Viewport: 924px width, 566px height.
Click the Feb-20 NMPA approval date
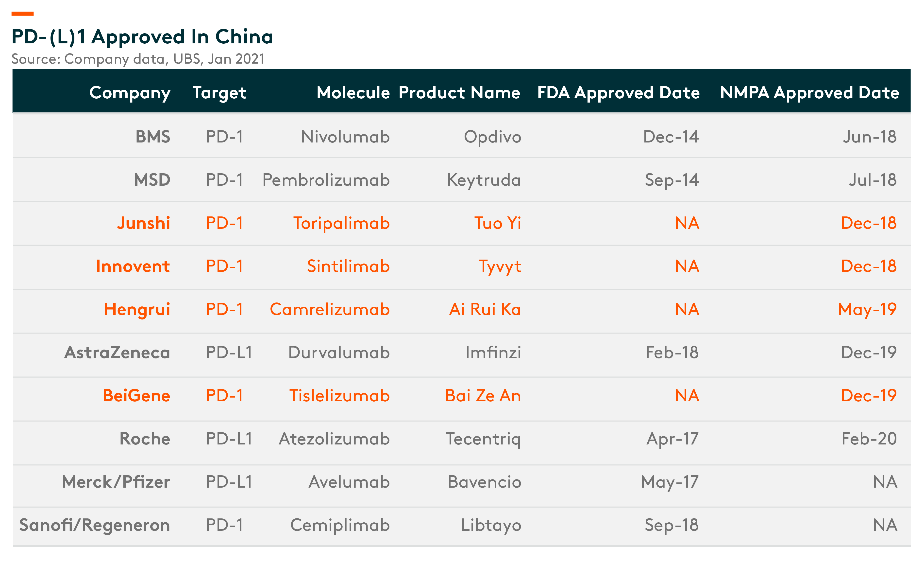click(x=869, y=438)
